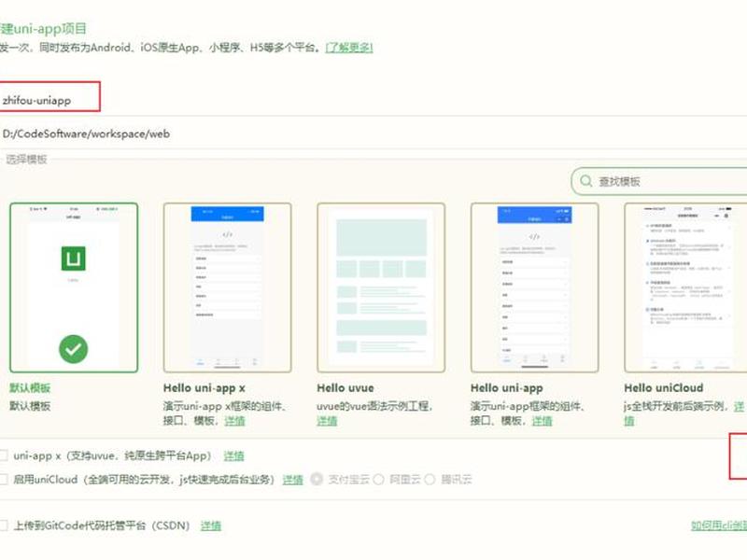The width and height of the screenshot is (747, 560).
Task: Enable the uni-app x checkbox
Action: pos(4,455)
